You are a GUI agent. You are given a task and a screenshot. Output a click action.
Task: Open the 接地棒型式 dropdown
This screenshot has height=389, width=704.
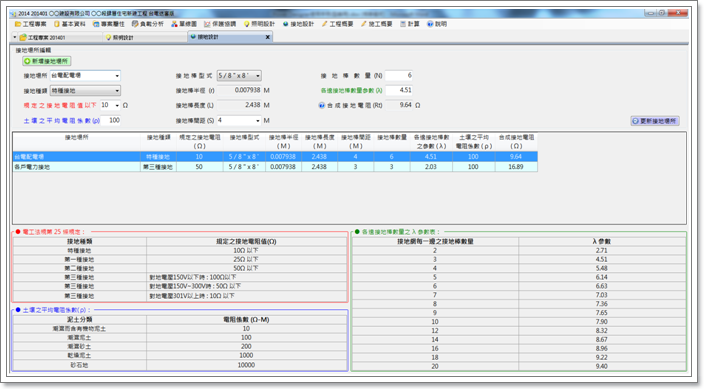pos(239,75)
